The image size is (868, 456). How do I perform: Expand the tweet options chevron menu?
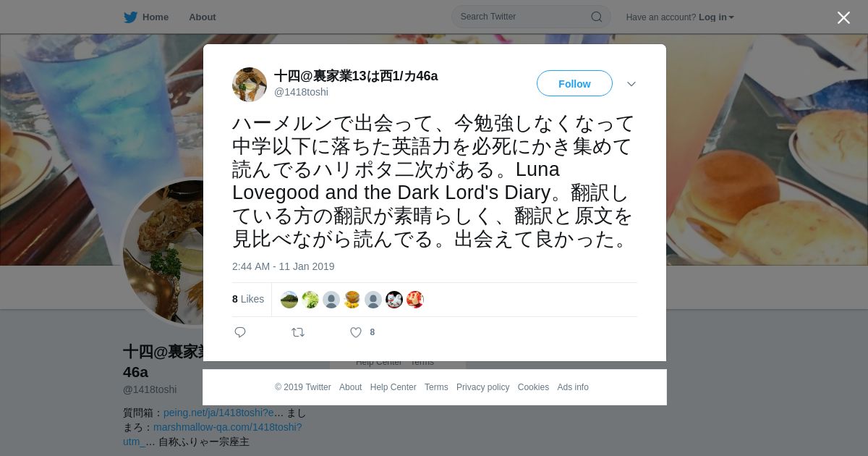631,84
